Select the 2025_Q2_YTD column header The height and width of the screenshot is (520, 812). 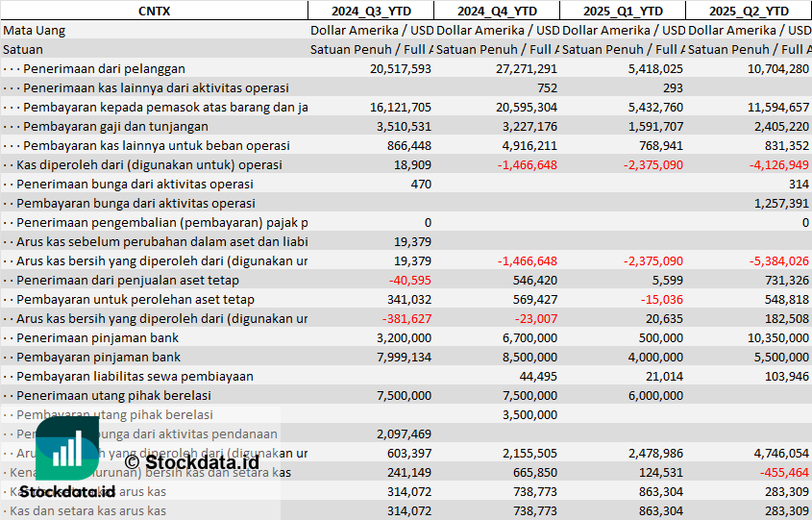749,11
